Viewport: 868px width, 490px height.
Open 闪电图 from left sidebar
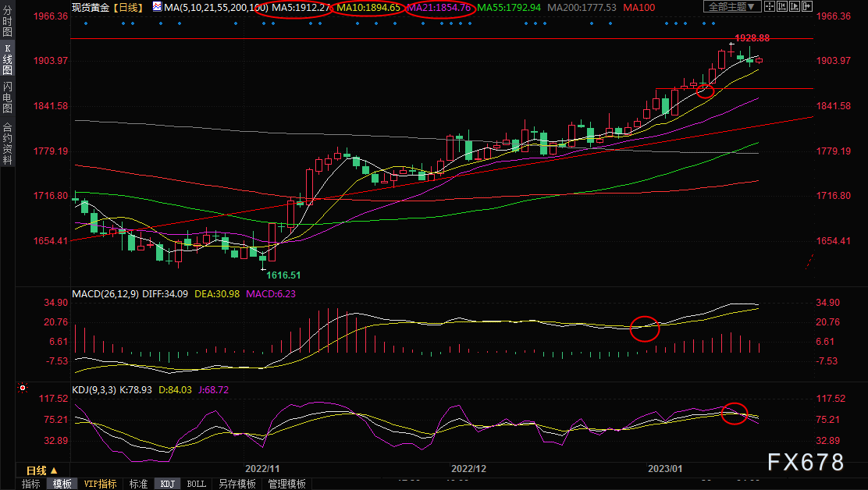click(7, 97)
